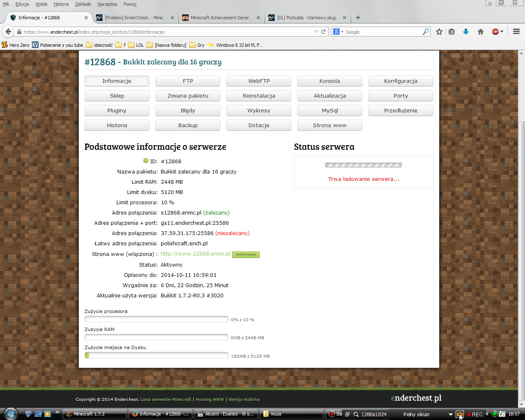
Task: Open the LOL bookmark folder
Action: click(136, 45)
